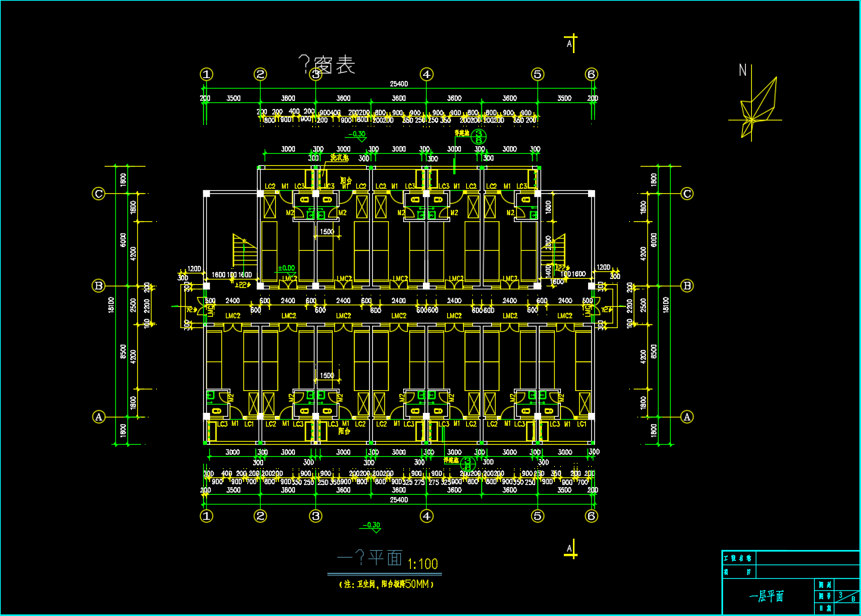This screenshot has height=616, width=861.
Task: Select the 25400 overall dimension above the plan
Action: (399, 84)
